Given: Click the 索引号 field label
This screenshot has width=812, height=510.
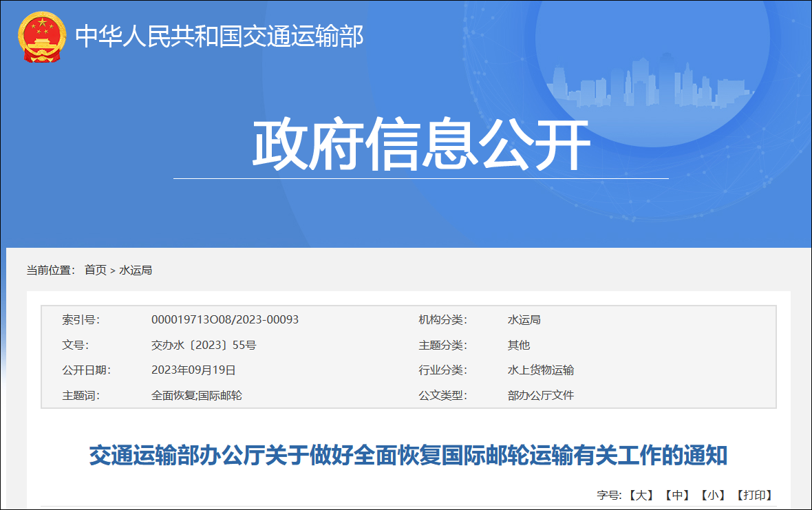Looking at the screenshot, I should [x=81, y=320].
